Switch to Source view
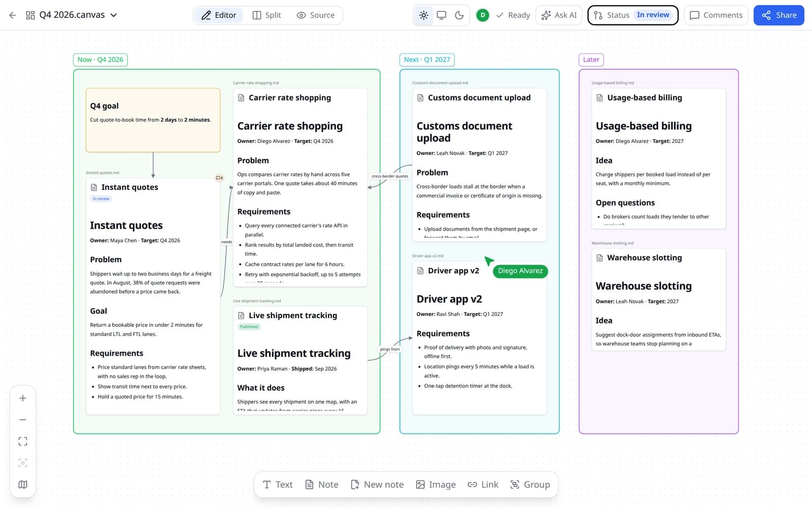 (x=316, y=15)
